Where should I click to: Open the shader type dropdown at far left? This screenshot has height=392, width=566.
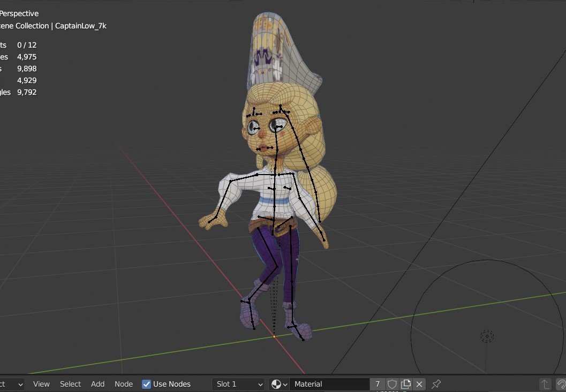13,384
